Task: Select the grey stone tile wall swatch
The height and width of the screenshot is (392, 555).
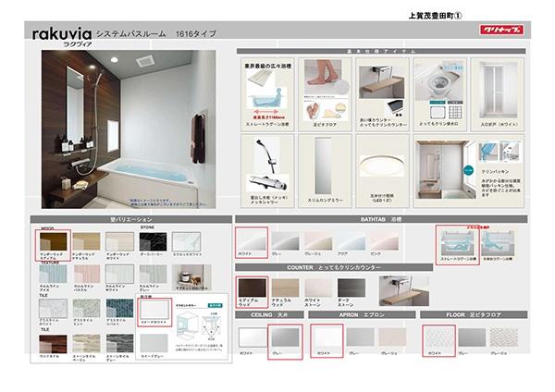Action: pos(119,344)
